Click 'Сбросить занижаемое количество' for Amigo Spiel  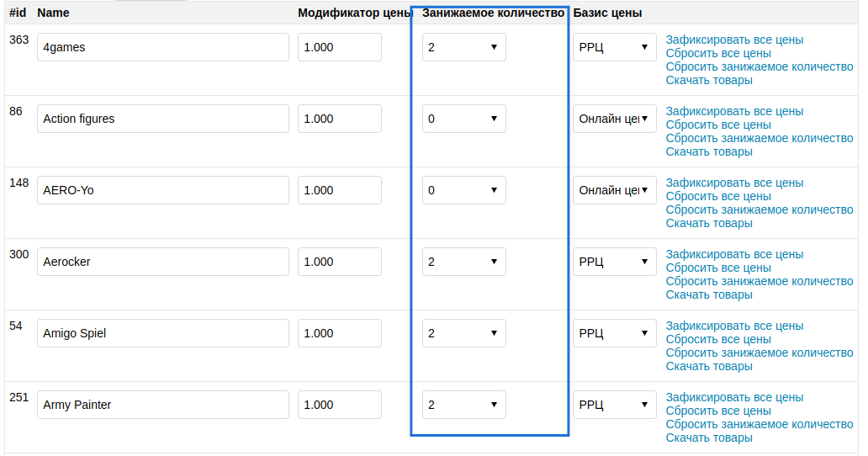759,353
